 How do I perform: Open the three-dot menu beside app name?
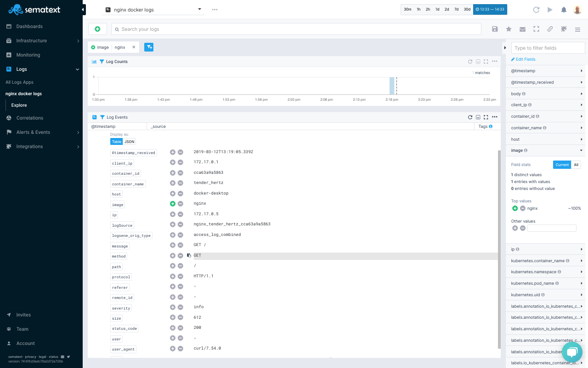click(x=215, y=9)
